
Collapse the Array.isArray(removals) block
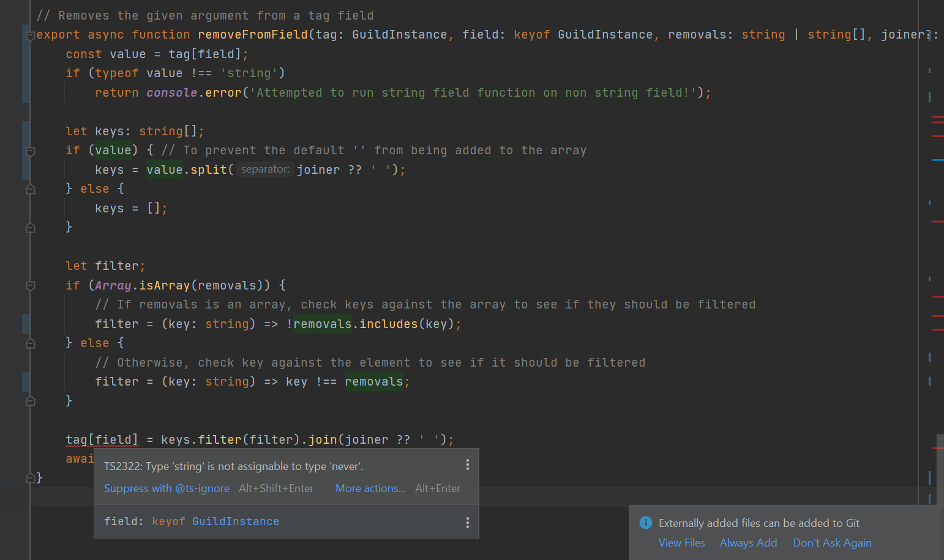30,285
